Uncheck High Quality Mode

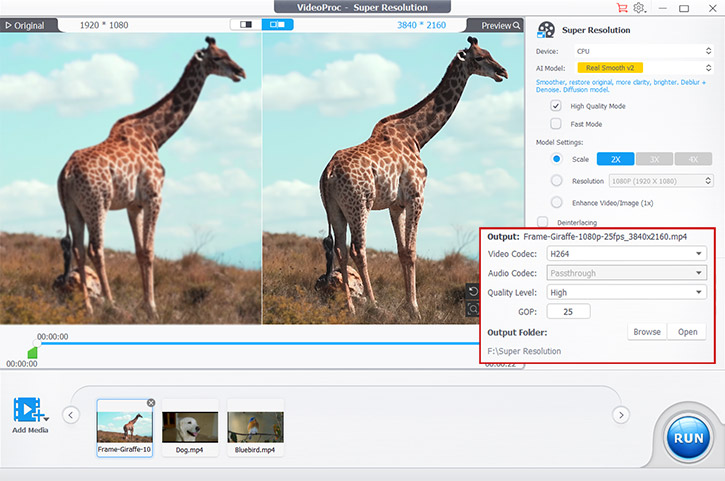coord(556,106)
